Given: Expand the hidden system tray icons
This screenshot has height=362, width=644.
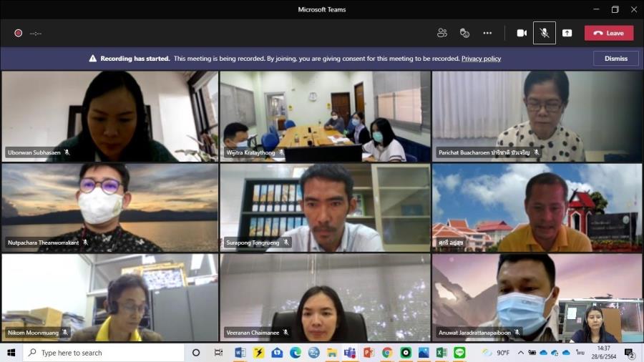Looking at the screenshot, I should (521, 353).
